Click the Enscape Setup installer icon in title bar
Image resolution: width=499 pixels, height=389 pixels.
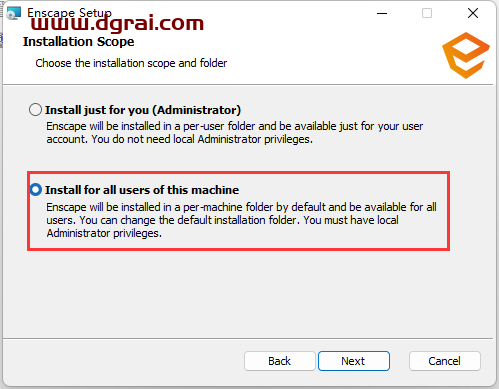pyautogui.click(x=14, y=13)
